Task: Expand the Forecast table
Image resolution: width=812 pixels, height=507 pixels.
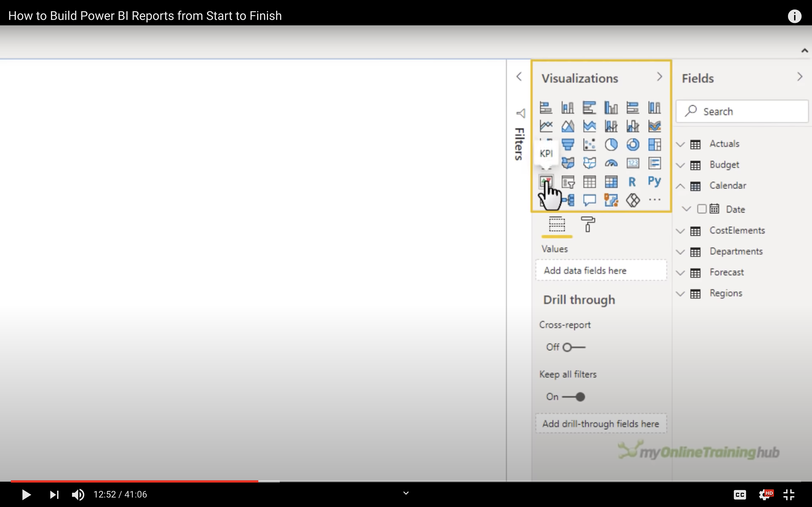Action: [x=680, y=273]
